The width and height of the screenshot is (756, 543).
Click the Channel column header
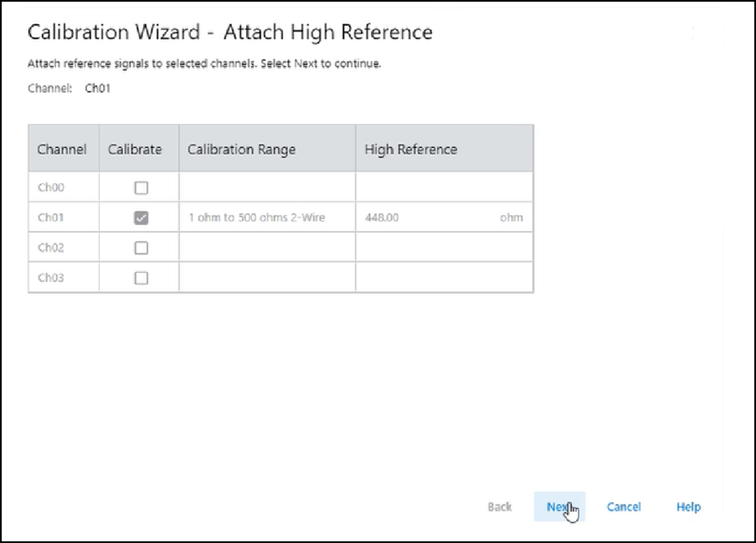click(x=62, y=149)
